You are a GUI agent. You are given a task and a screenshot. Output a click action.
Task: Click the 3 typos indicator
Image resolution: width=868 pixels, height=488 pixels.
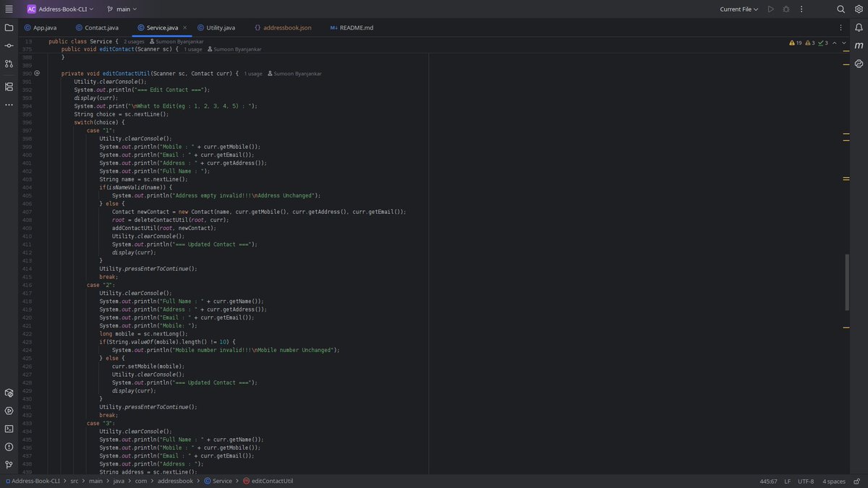[823, 43]
